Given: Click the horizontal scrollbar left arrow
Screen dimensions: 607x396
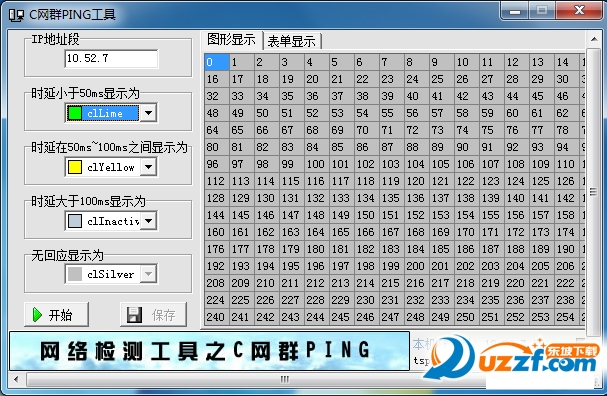Looking at the screenshot, I should click(15, 379).
